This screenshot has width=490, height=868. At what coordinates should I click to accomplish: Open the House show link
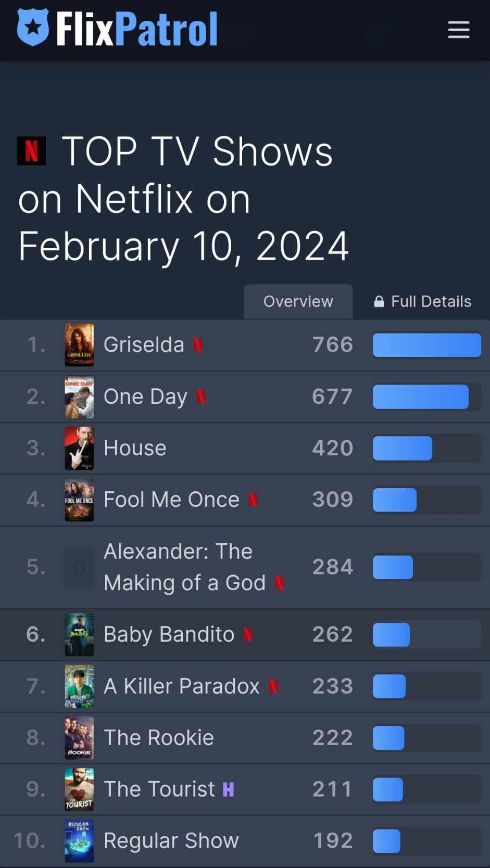[135, 448]
